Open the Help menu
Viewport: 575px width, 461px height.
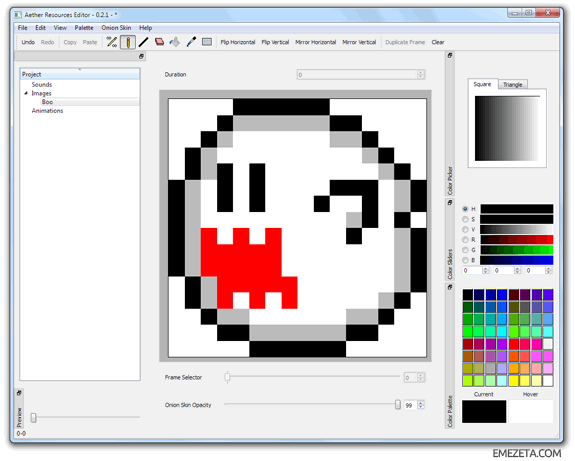pos(146,28)
